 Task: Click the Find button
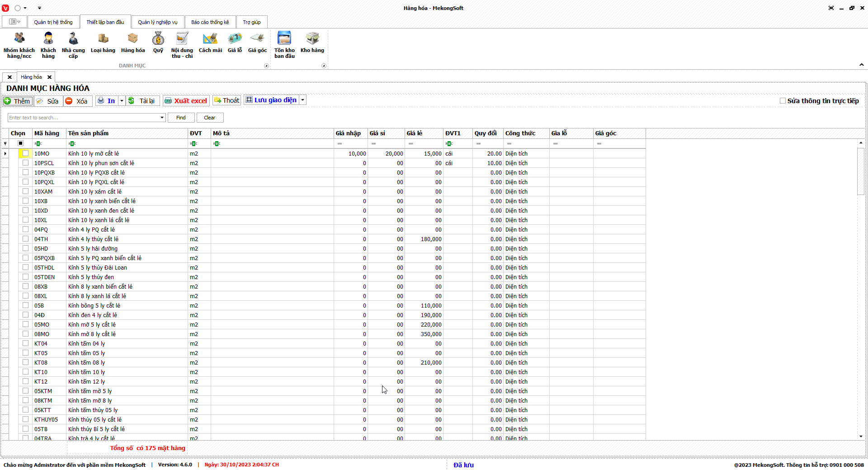point(181,118)
